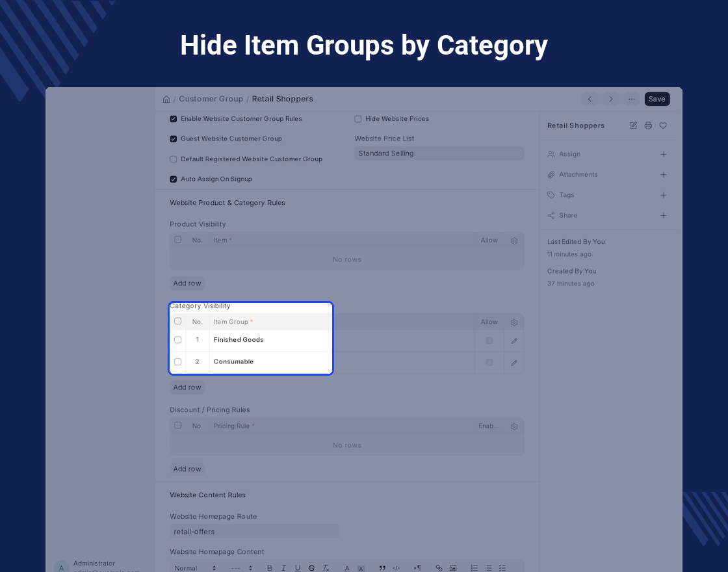Open the Normal heading style dropdown
The width and height of the screenshot is (728, 572).
click(x=196, y=568)
